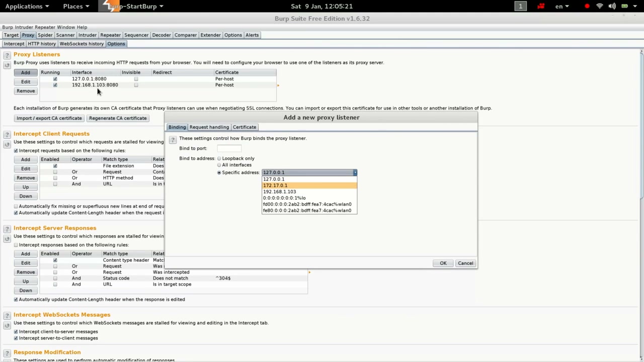
Task: Toggle Intercept client-to-server messages checkbox
Action: coord(16,332)
